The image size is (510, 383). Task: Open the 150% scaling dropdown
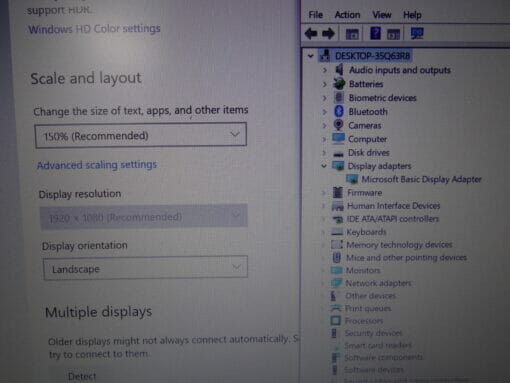pos(141,135)
